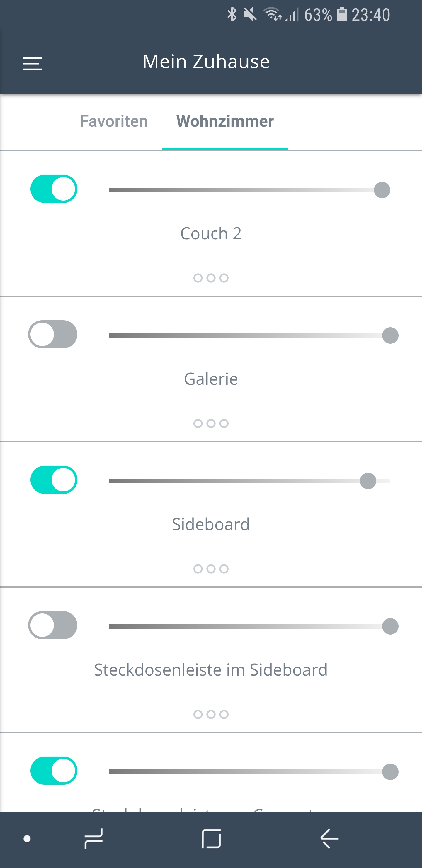Tap the muted sound status icon
The image size is (422, 868).
(250, 14)
